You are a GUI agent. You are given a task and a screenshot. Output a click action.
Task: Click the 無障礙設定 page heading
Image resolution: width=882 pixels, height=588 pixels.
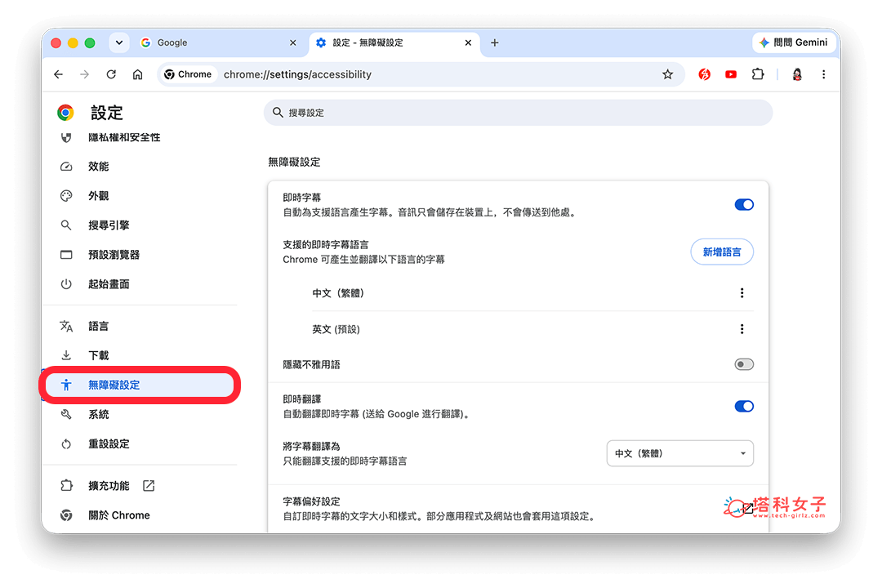294,162
